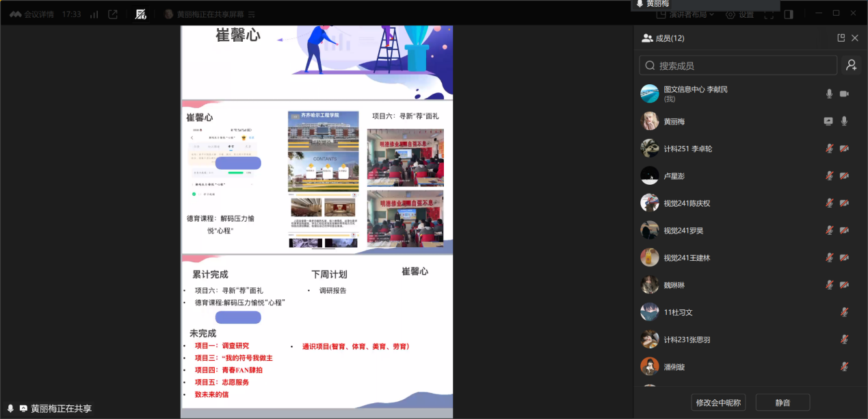
Task: Toggle camera for 图文信息中心 李献民
Action: click(x=844, y=94)
